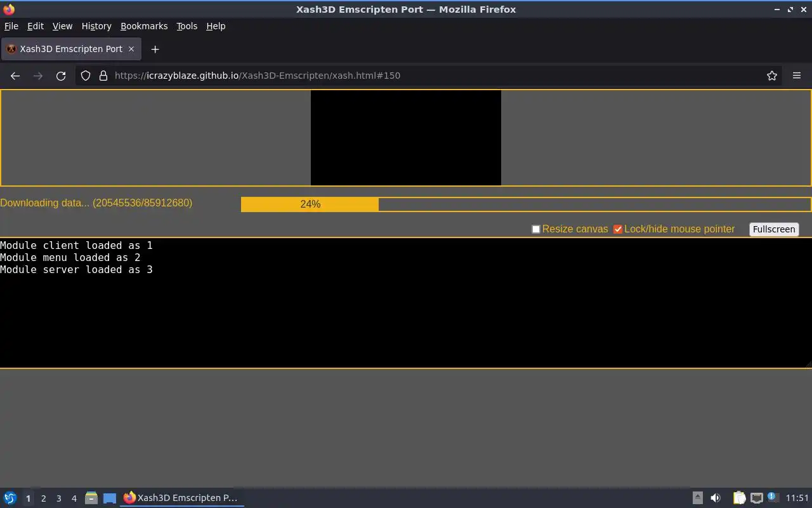Click the black game canvas
Viewport: 812px width, 508px height.
[x=406, y=138]
